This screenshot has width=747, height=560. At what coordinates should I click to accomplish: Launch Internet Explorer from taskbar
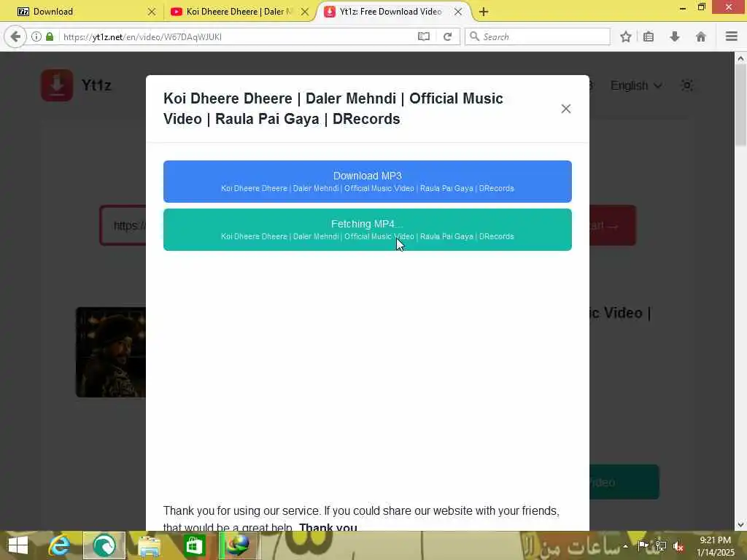(60, 545)
